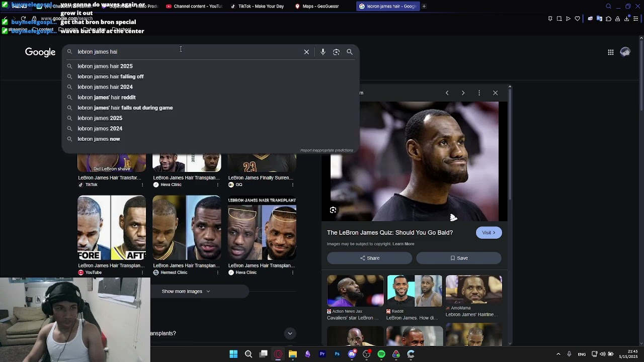
Task: Open options for YouTube transplant result
Action: point(143,273)
